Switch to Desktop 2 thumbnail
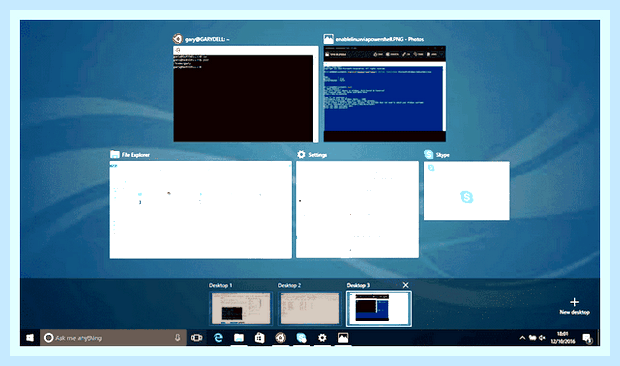 tap(310, 309)
